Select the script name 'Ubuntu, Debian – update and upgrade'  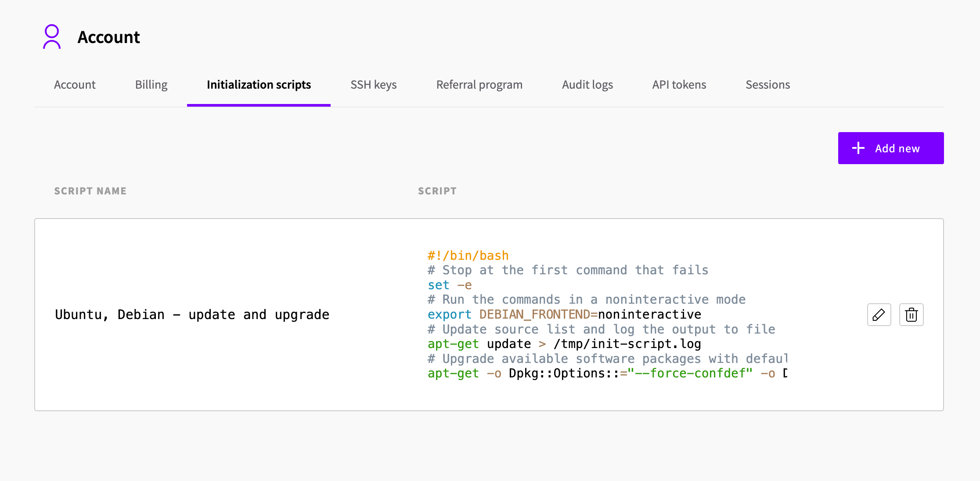pyautogui.click(x=192, y=315)
